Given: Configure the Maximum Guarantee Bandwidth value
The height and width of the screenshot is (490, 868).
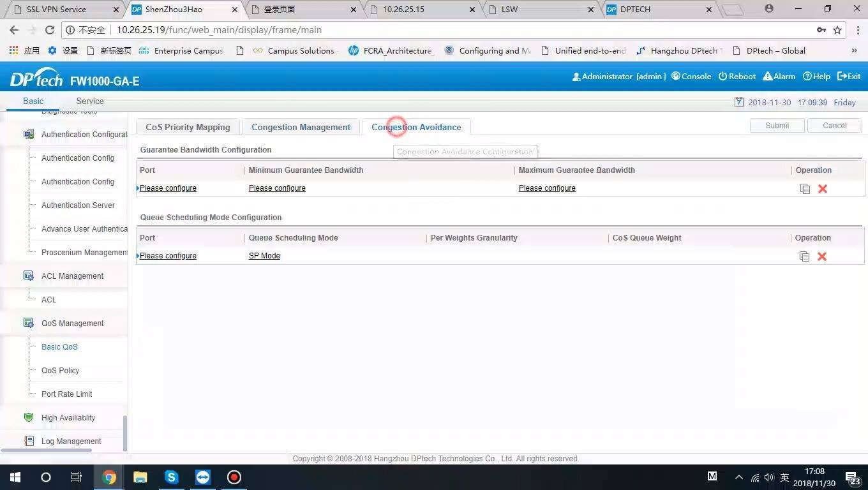Looking at the screenshot, I should click(547, 188).
